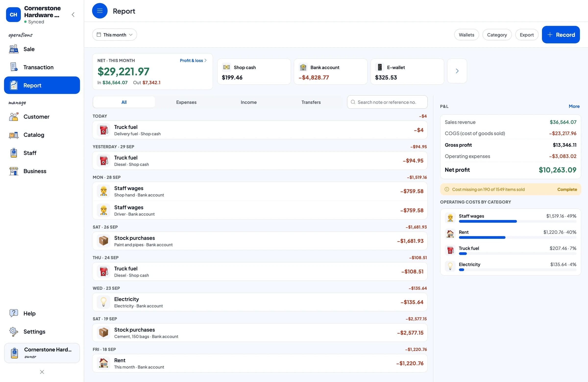Switch to the Income tab

point(248,102)
